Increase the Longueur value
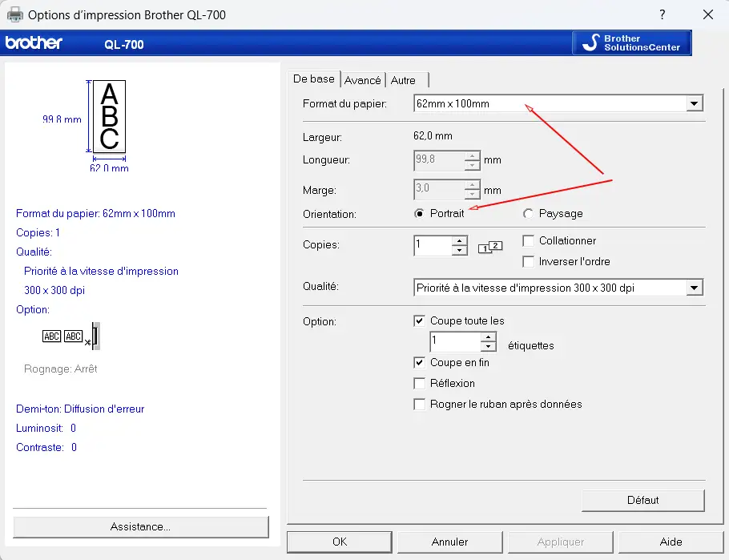The width and height of the screenshot is (729, 560). click(472, 155)
